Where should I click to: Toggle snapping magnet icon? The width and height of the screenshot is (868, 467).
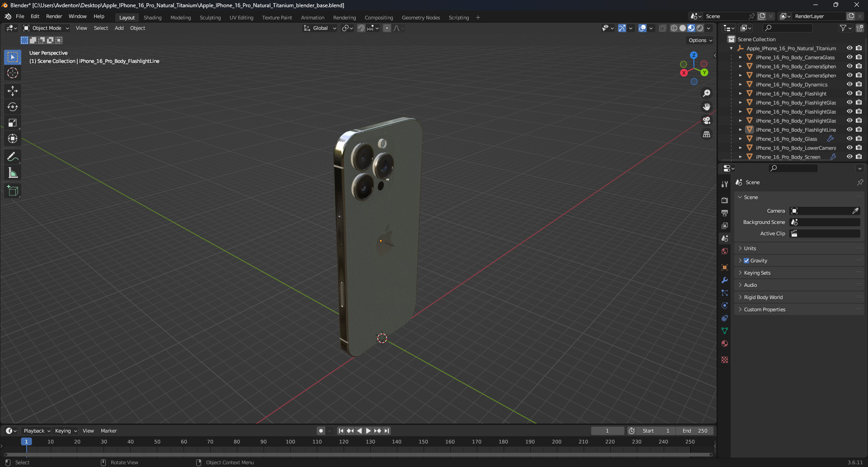(361, 28)
